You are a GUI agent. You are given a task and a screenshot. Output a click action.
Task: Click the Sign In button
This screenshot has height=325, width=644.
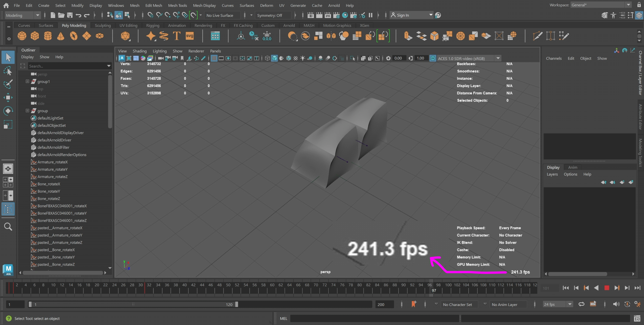pyautogui.click(x=411, y=15)
